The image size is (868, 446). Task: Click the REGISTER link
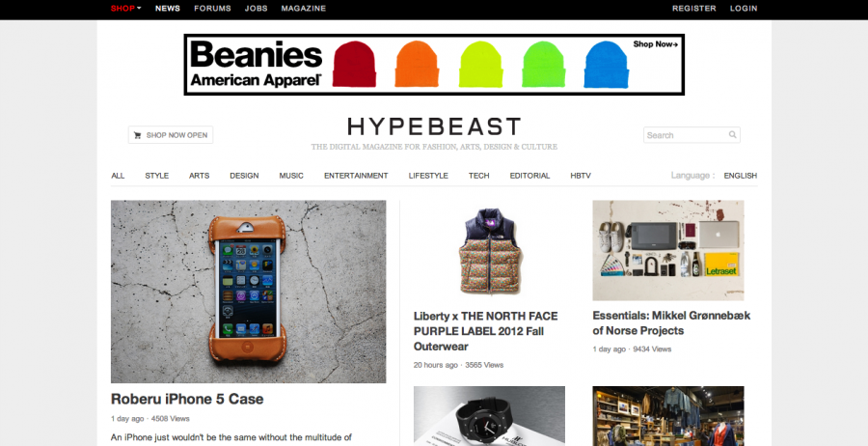click(694, 9)
